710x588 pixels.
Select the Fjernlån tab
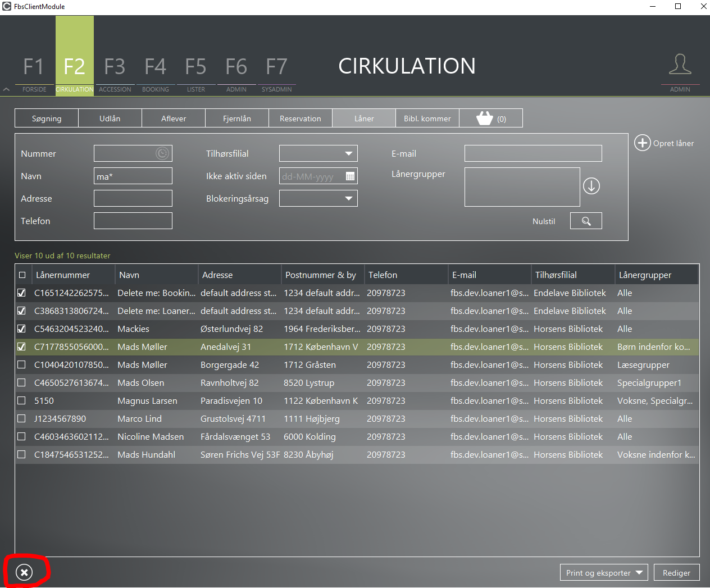237,118
